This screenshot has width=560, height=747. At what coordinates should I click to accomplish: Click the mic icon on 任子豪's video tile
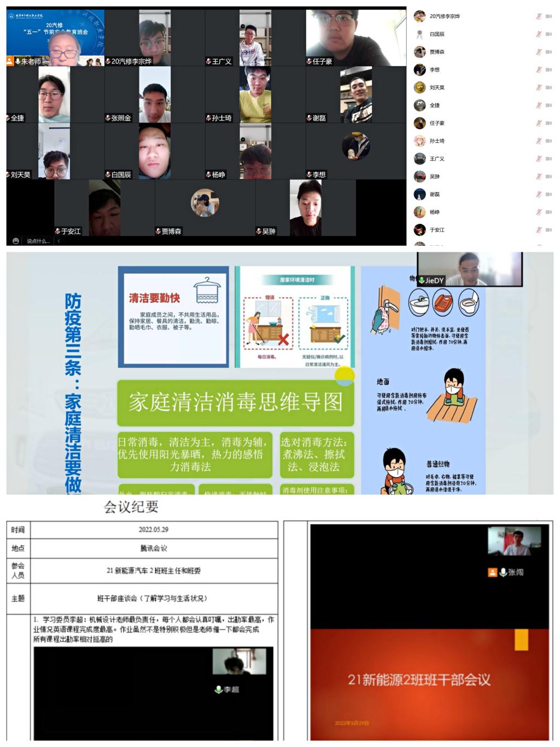309,62
